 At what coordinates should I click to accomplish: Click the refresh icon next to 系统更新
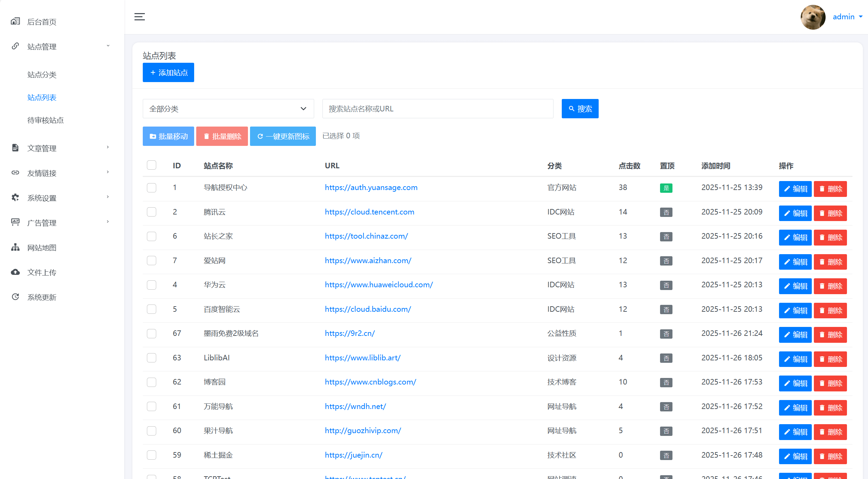(x=15, y=297)
